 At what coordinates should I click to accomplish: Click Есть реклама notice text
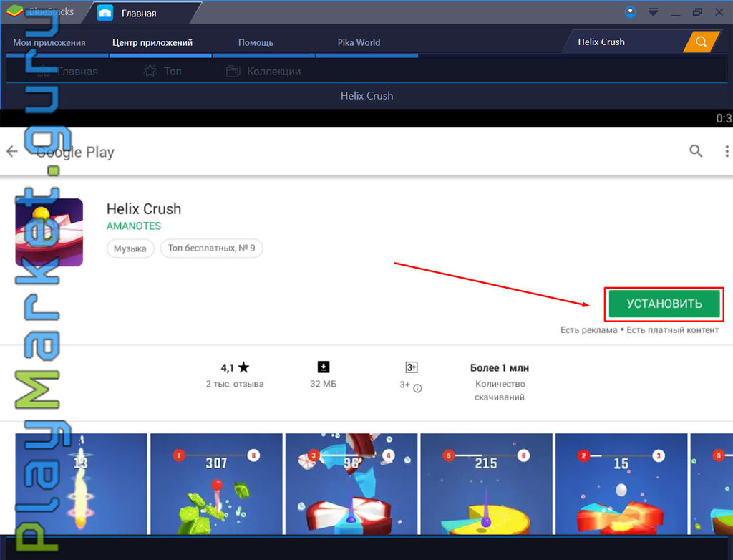point(588,330)
